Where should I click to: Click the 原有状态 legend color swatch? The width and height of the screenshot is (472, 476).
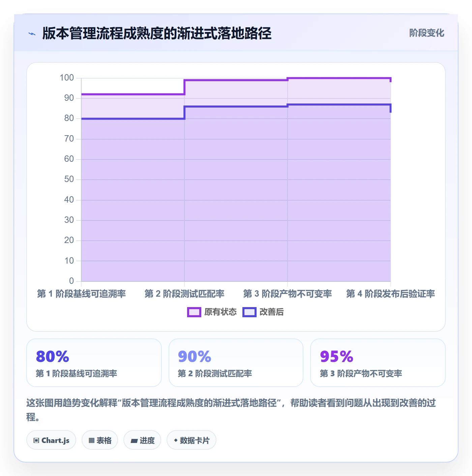coord(194,312)
